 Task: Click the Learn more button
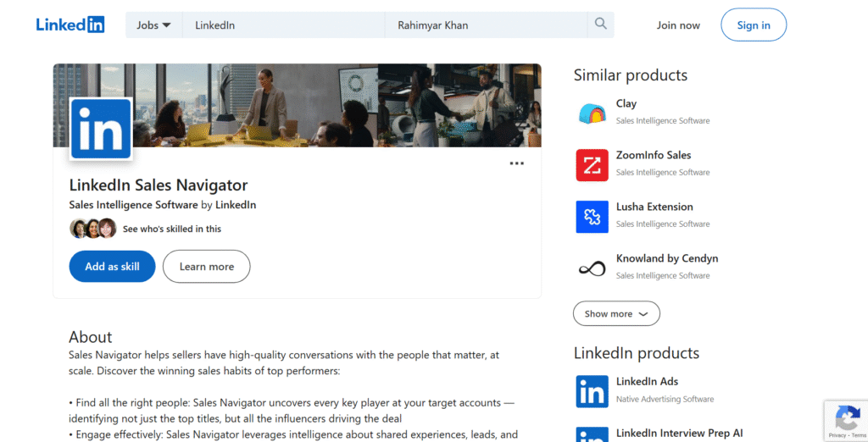(x=207, y=267)
